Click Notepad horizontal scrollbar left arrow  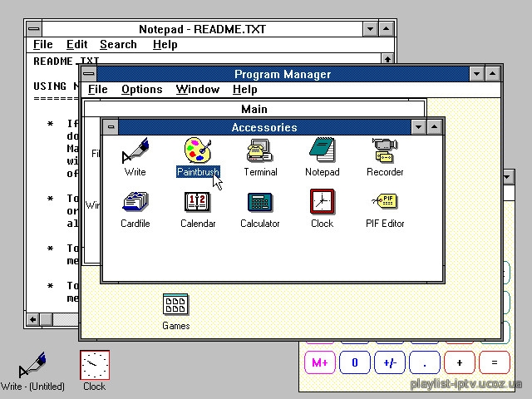33,319
